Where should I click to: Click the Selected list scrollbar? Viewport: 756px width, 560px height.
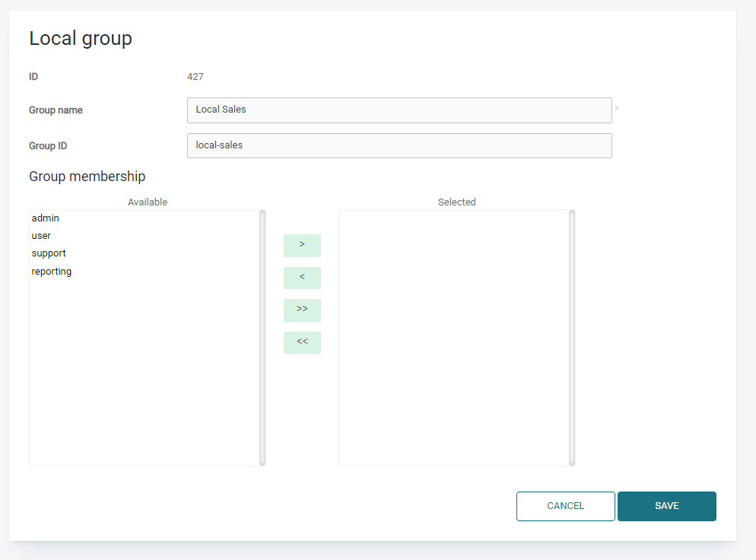[572, 337]
